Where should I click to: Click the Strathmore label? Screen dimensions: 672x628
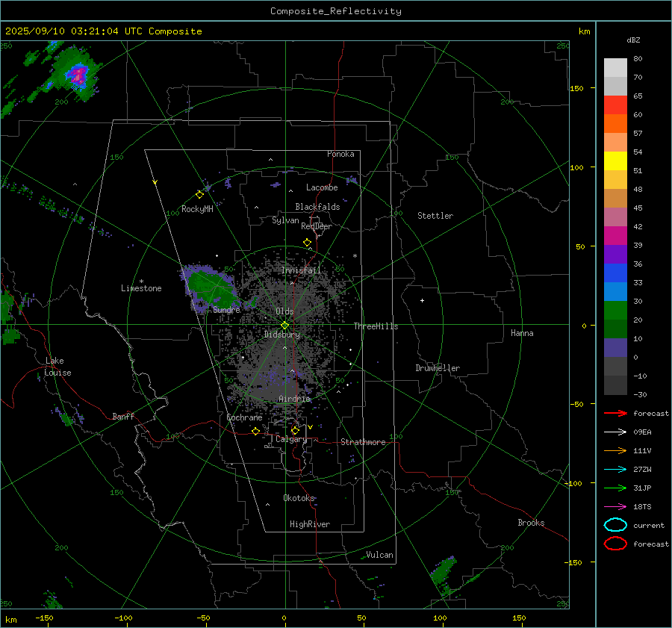pyautogui.click(x=363, y=442)
